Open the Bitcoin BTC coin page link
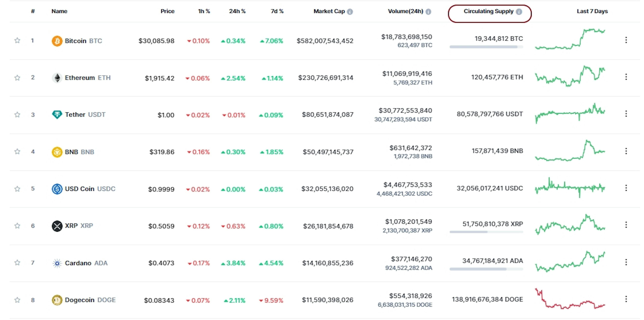644x320 pixels. 84,41
